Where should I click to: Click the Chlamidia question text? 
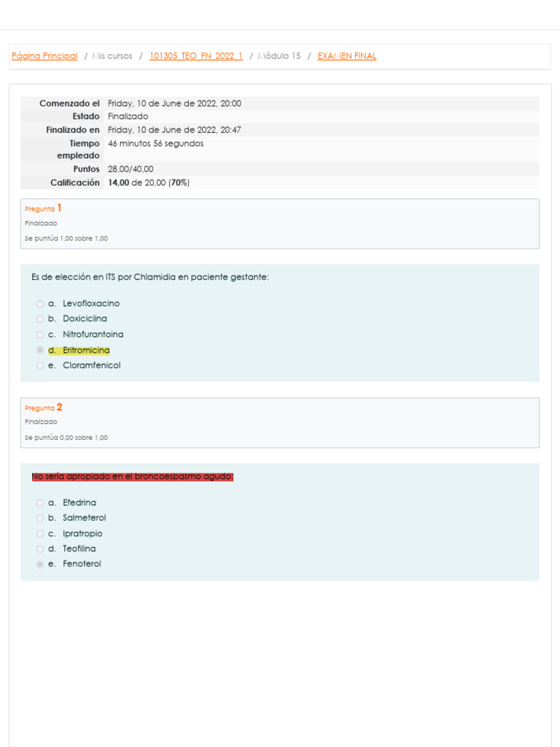150,277
